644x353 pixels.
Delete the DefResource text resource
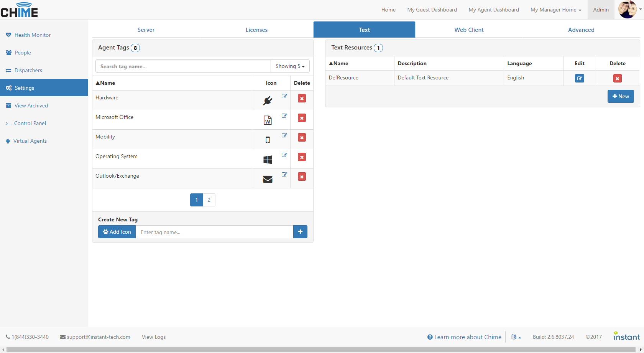[617, 78]
